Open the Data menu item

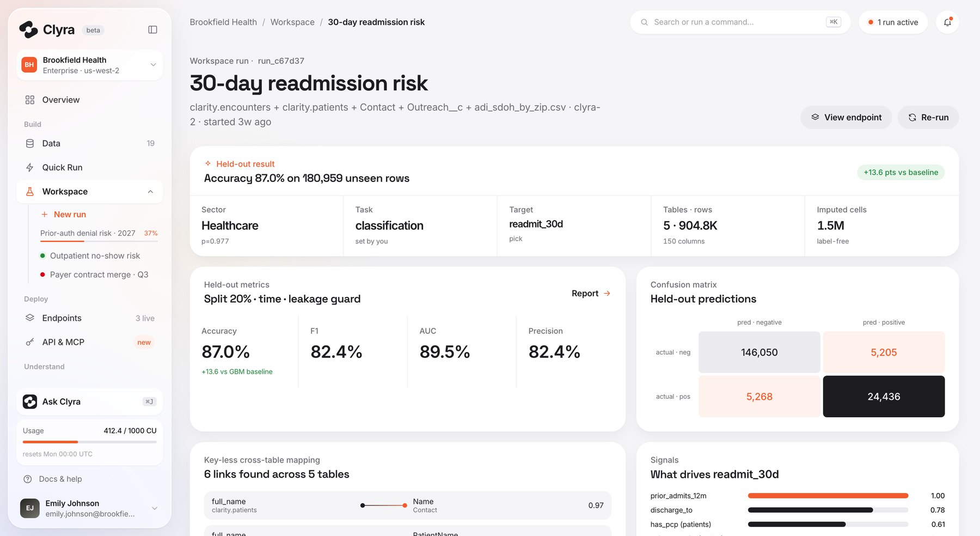(89, 143)
